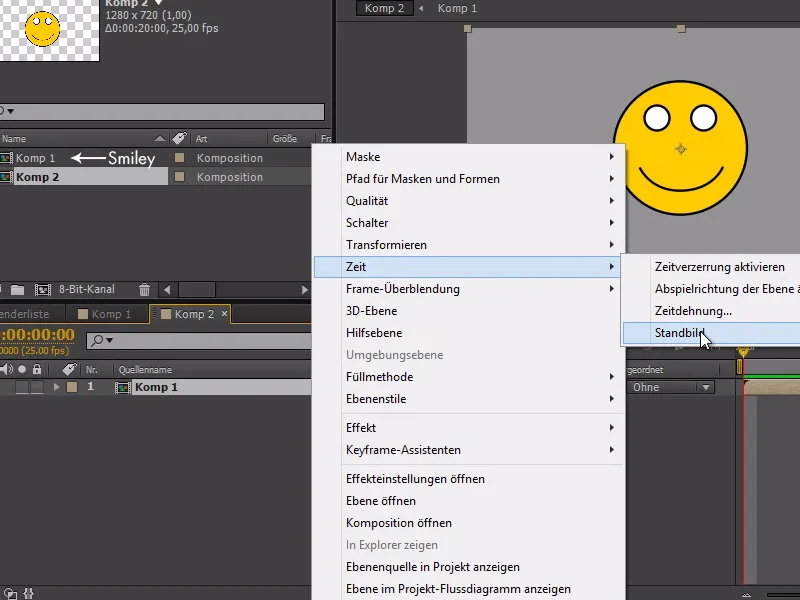Toggle the braces icon at timeline bottom

pyautogui.click(x=29, y=593)
